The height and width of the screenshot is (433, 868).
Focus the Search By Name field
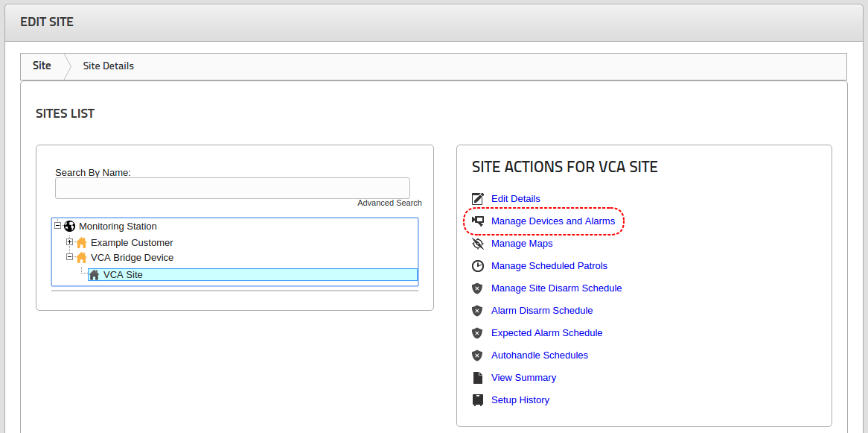click(232, 188)
